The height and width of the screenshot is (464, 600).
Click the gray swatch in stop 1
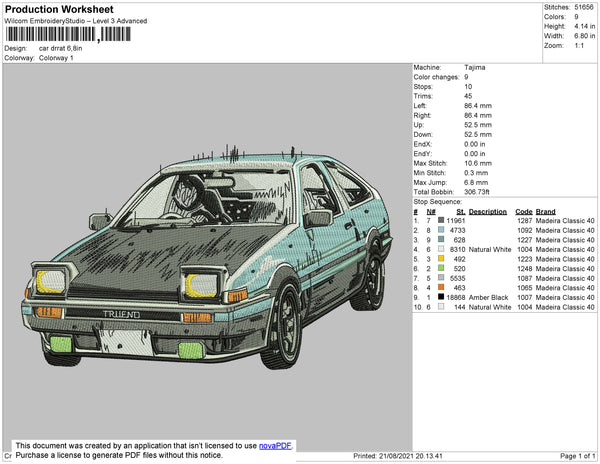(441, 220)
